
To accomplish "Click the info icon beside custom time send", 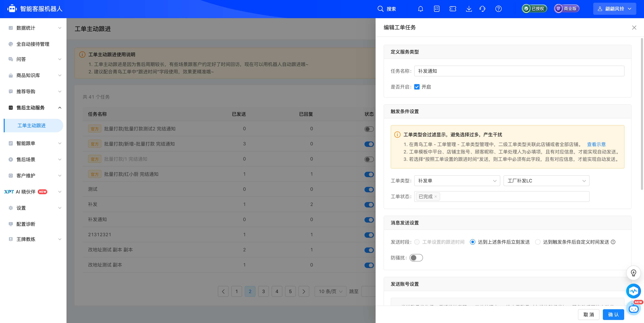I will [x=613, y=242].
